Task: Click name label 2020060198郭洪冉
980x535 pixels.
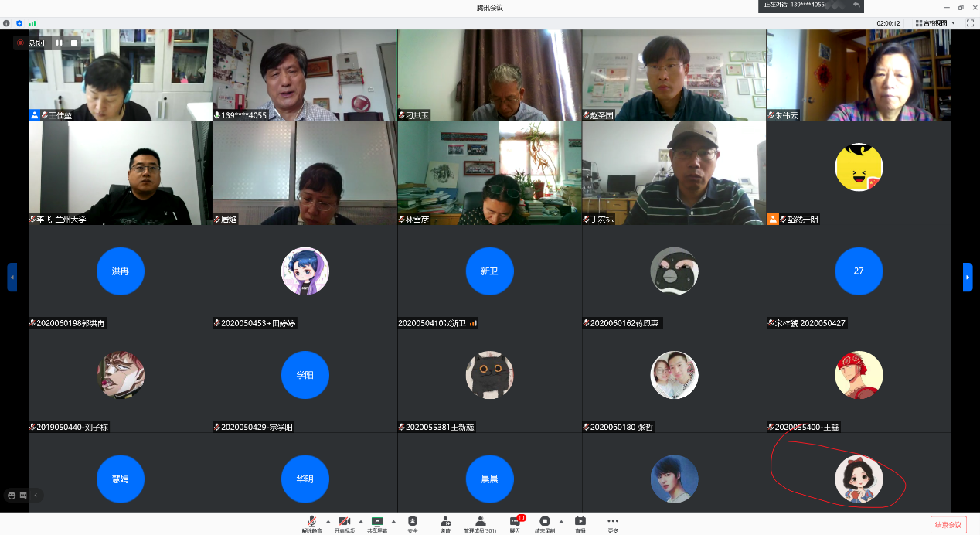Action: (x=70, y=323)
